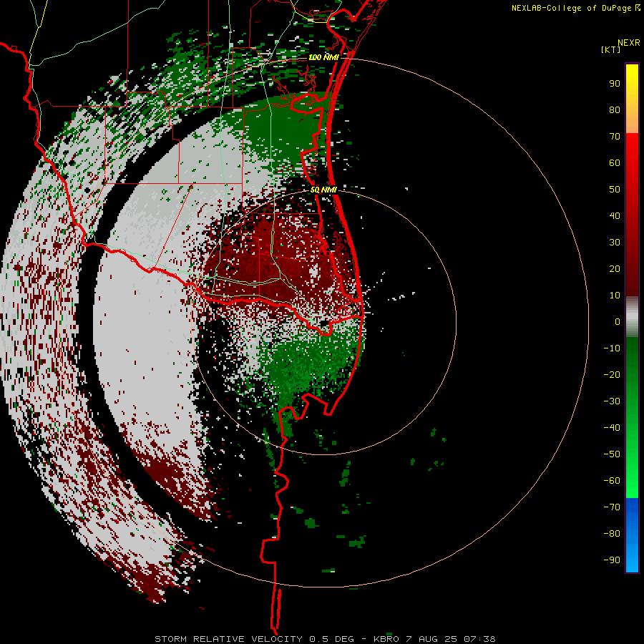Click the 90 value on the velocity scale
Screen dimensions: 644x644
[x=615, y=84]
